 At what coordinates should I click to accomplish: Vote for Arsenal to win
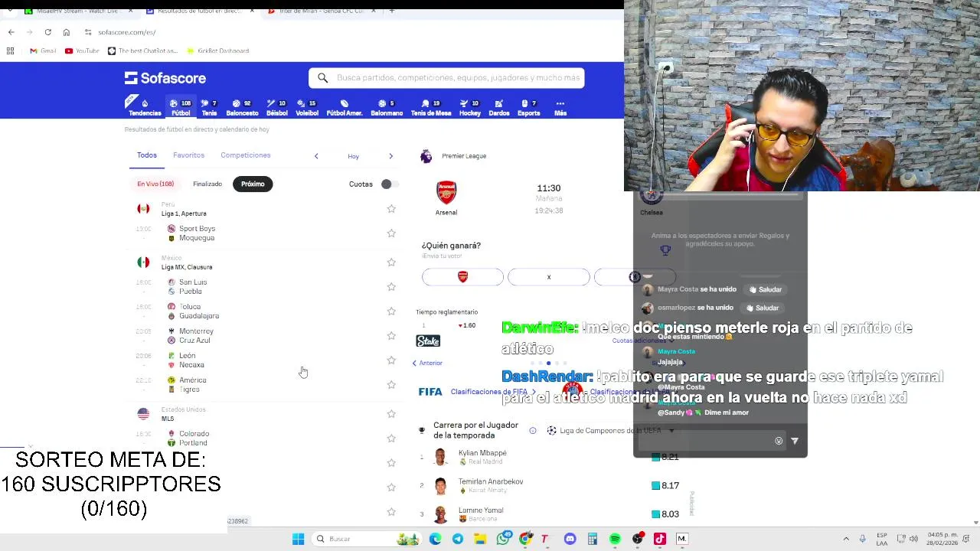(462, 277)
